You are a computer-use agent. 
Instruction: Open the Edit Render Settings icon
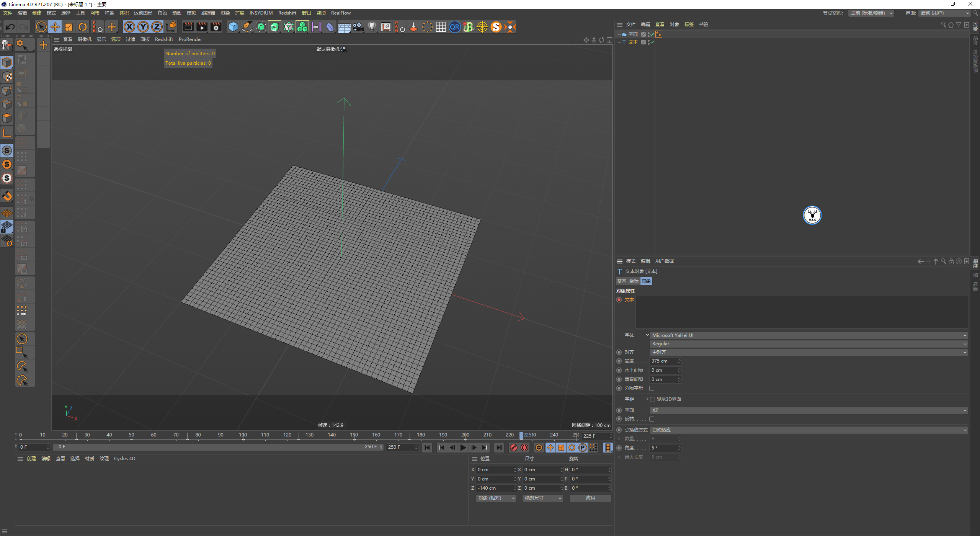[216, 27]
